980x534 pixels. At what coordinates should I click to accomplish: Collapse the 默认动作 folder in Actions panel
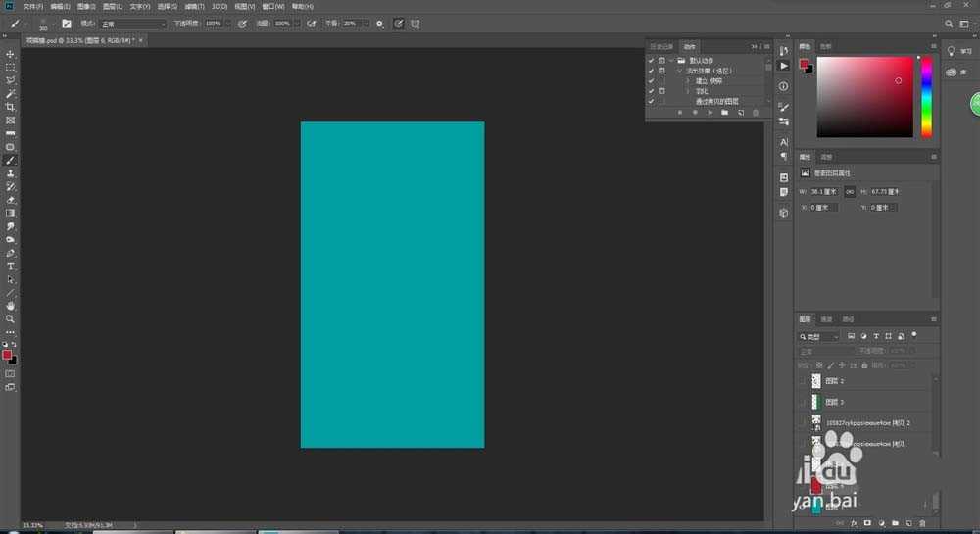672,61
